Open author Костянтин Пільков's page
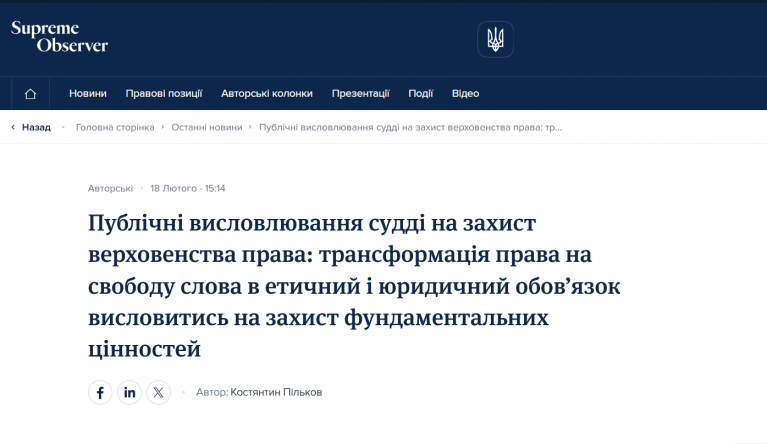 [276, 392]
